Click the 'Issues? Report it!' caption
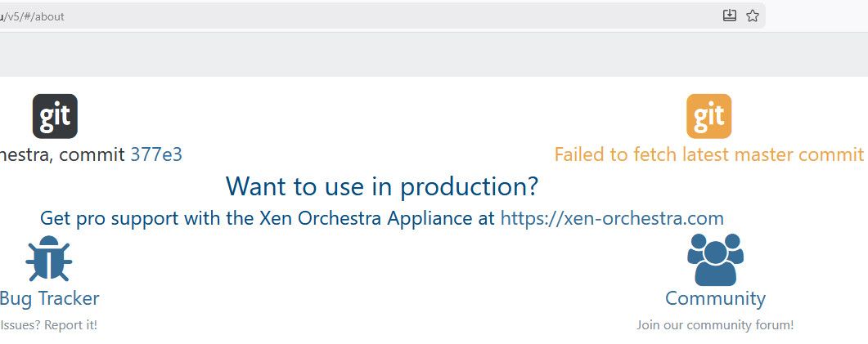868x344 pixels. (49, 324)
